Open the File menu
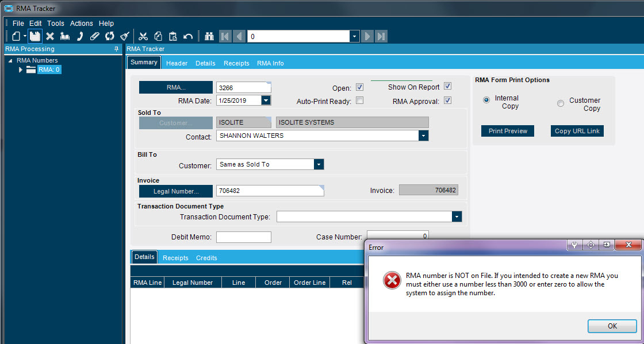The image size is (644, 344). pyautogui.click(x=18, y=24)
